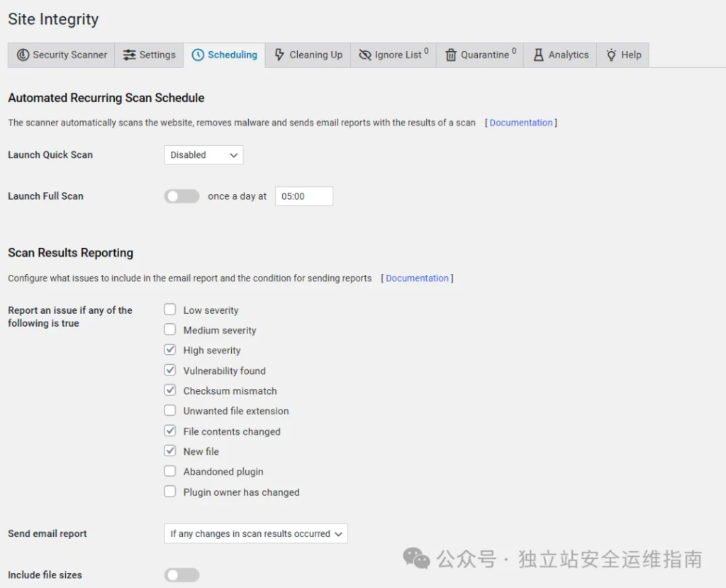Open the Ignore List tab
The height and width of the screenshot is (588, 726).
click(393, 55)
